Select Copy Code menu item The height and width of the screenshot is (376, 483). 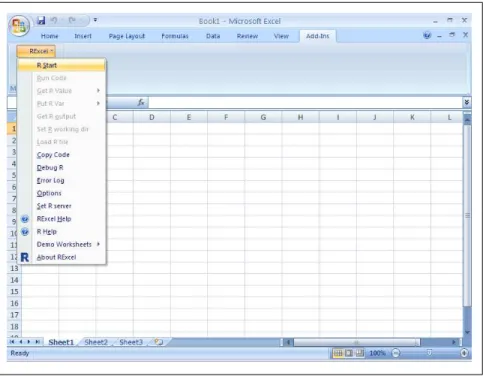tap(62, 155)
